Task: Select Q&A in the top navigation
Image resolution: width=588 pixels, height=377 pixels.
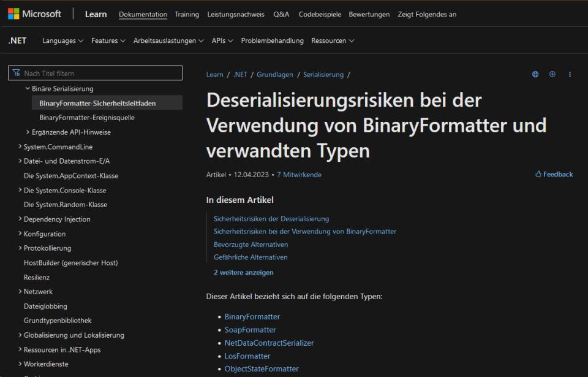Action: 281,13
